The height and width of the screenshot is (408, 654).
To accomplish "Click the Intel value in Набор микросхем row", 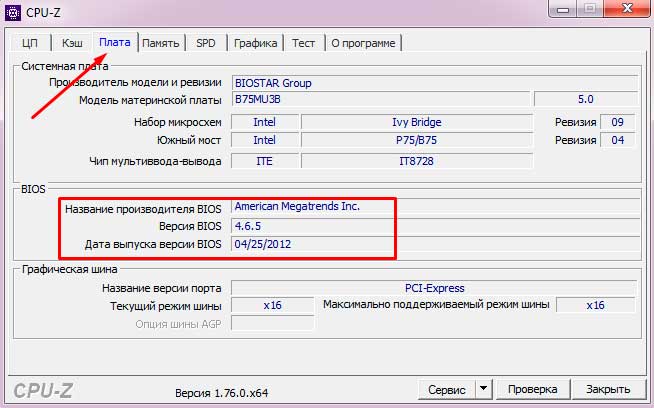I will pos(264,122).
